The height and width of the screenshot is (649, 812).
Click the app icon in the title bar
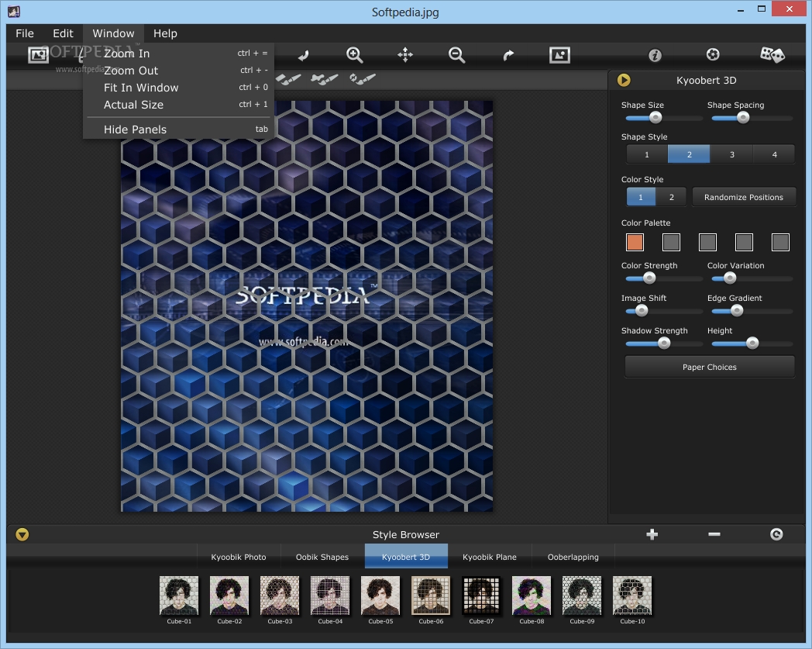pyautogui.click(x=14, y=12)
